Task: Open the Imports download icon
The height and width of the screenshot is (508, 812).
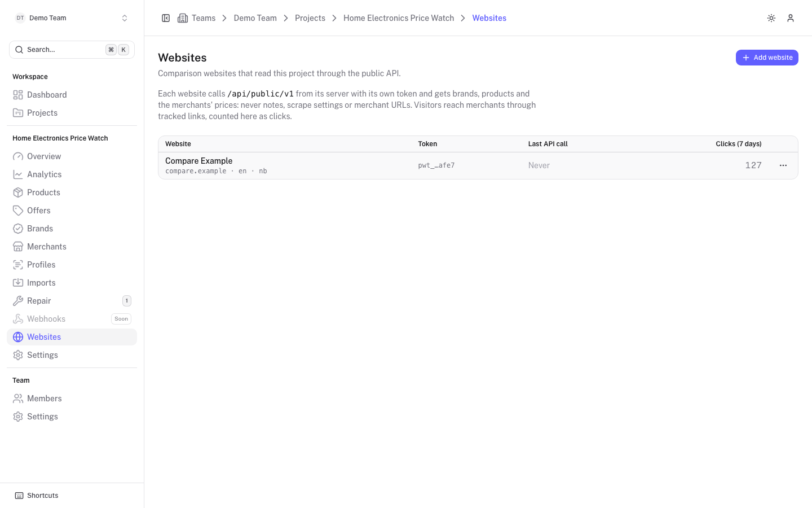Action: [18, 283]
